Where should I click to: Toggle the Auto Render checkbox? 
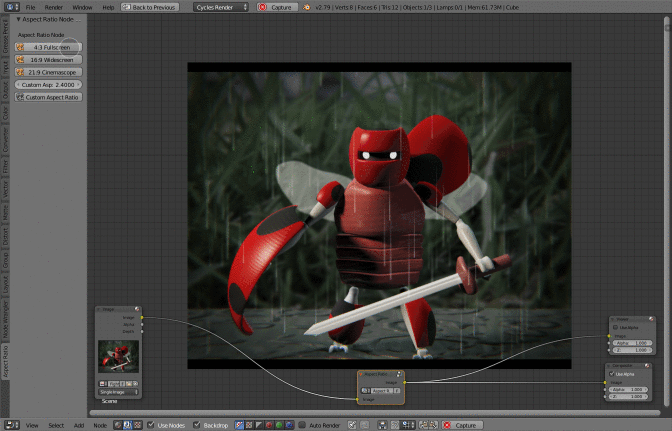pyautogui.click(x=303, y=425)
